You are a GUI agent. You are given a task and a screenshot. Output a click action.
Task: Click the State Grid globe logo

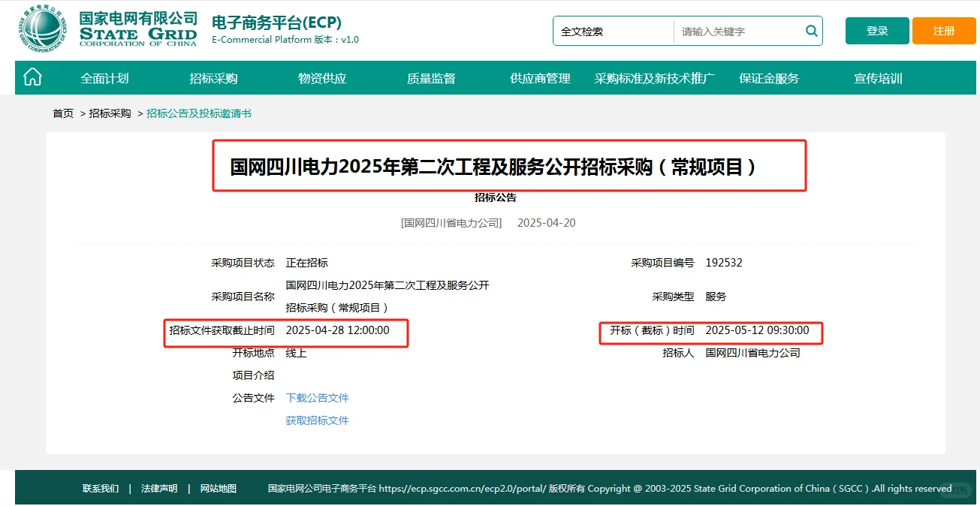point(43,29)
